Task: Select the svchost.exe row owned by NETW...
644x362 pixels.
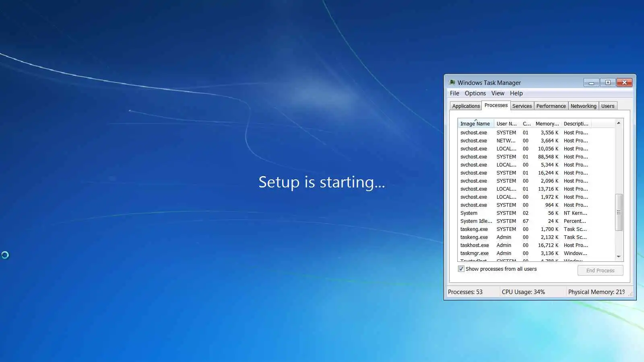Action: (536, 141)
